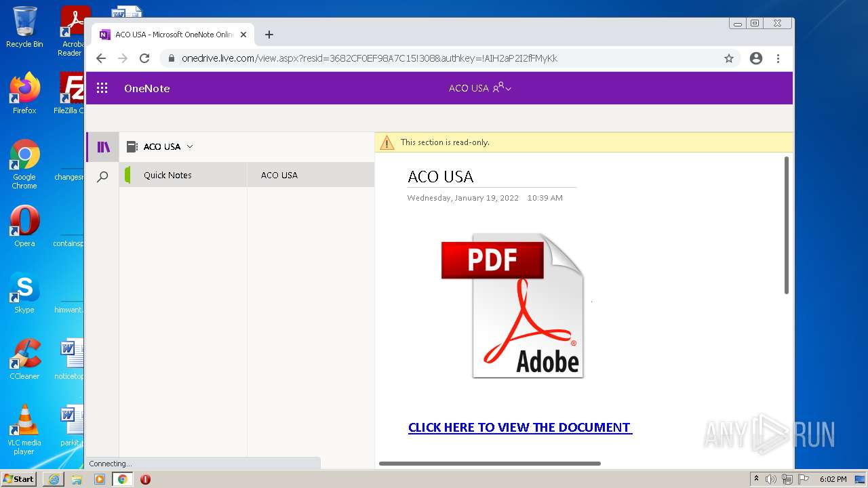The image size is (868, 488).
Task: Open the volume speaker tray icon
Action: pos(771,479)
